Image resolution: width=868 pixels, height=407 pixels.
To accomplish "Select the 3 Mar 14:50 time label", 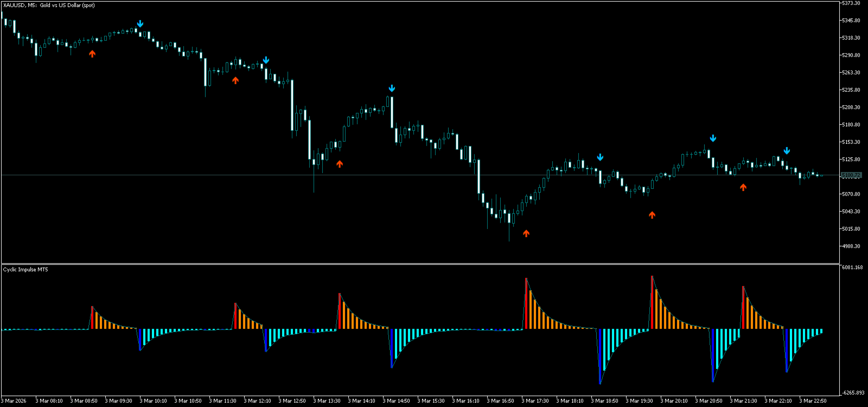I will [x=397, y=401].
